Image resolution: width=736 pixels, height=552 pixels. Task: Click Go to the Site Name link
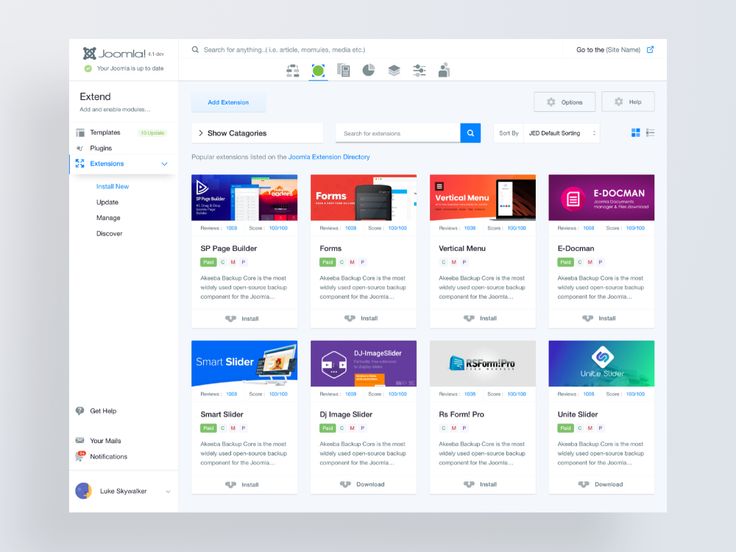[608, 49]
